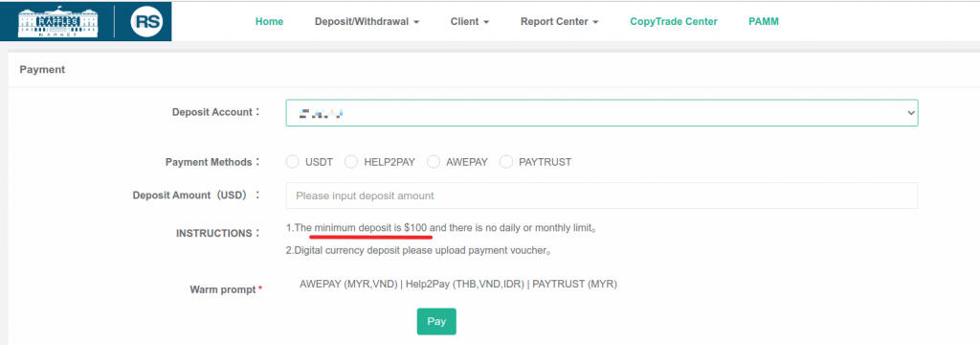Open CopyTrade Center
This screenshot has height=345, width=980.
(x=674, y=21)
